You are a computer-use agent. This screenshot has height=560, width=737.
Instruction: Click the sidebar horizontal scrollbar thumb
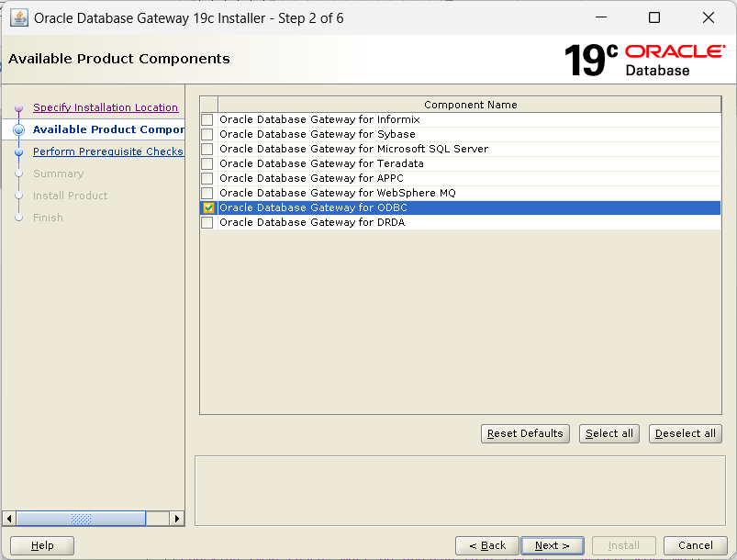pyautogui.click(x=81, y=519)
